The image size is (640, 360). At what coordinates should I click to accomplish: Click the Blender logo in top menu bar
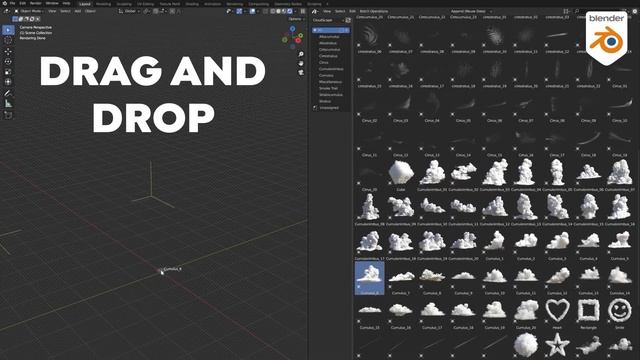(x=4, y=3)
